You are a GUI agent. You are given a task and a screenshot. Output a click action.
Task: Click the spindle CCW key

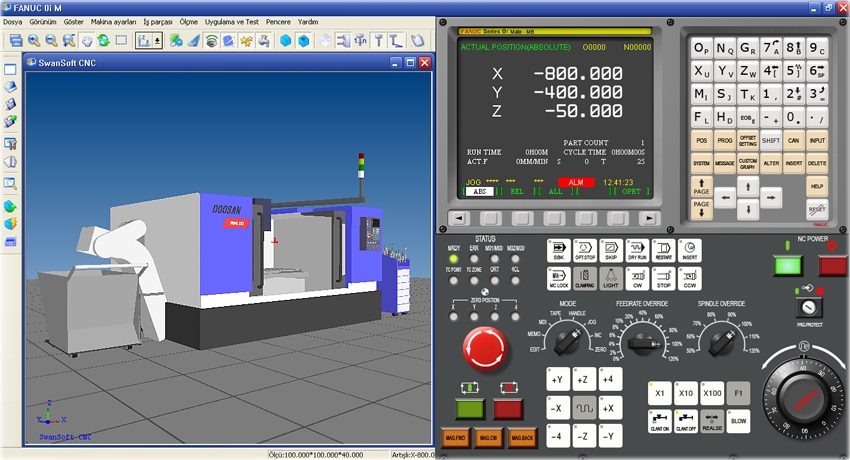click(x=690, y=278)
